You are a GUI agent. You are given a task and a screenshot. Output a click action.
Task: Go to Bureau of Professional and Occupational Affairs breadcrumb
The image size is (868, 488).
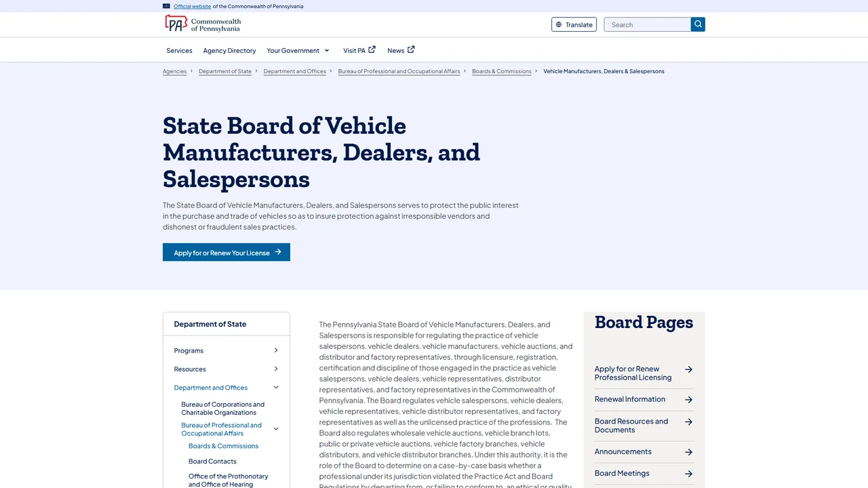click(399, 71)
